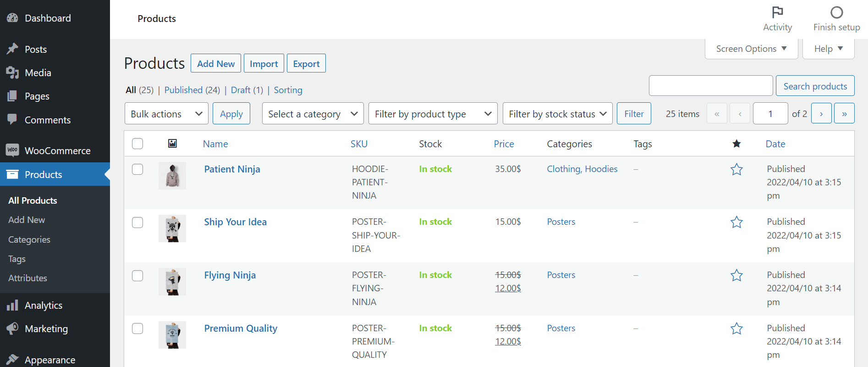Switch to Sorting view
The width and height of the screenshot is (868, 367).
point(288,90)
